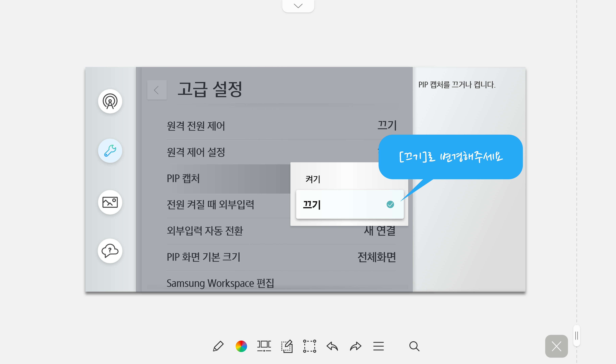Click the side panel drag handle
The image size is (616, 364).
click(576, 336)
